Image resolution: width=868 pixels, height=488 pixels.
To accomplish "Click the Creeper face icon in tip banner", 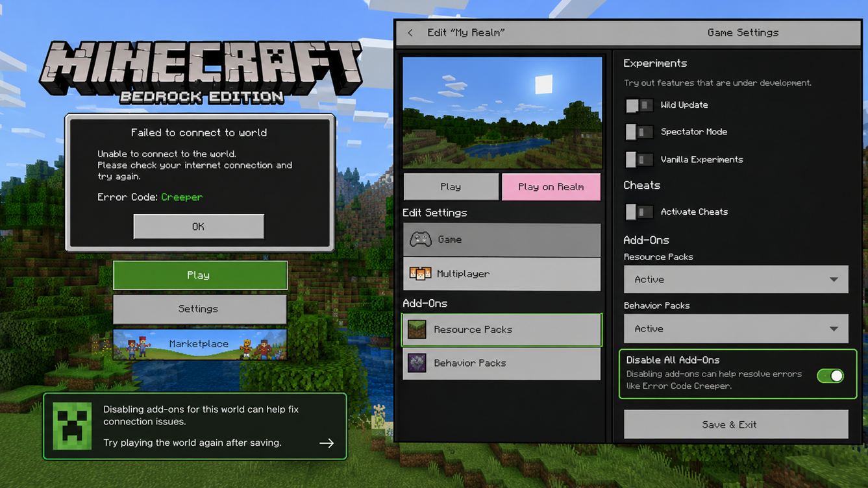I will pos(72,426).
